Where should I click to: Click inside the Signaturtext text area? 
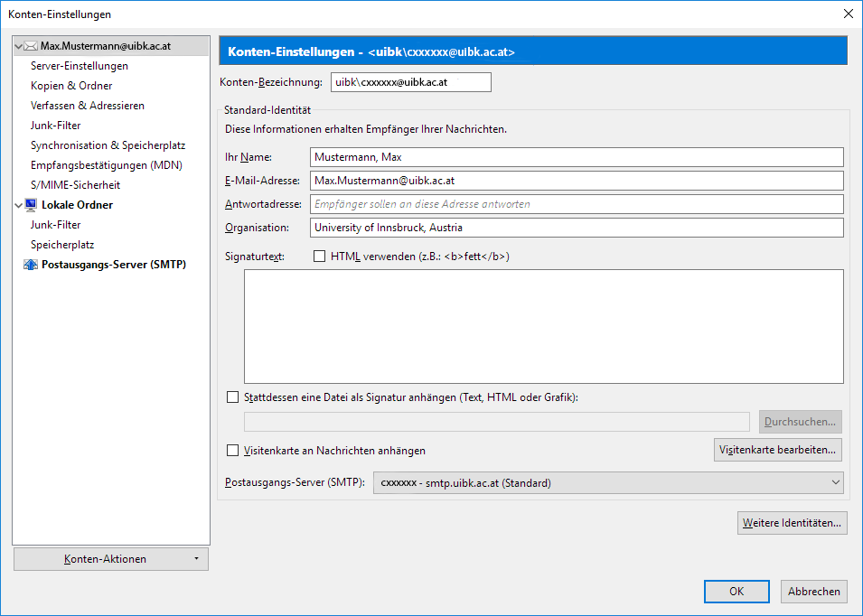tap(543, 326)
